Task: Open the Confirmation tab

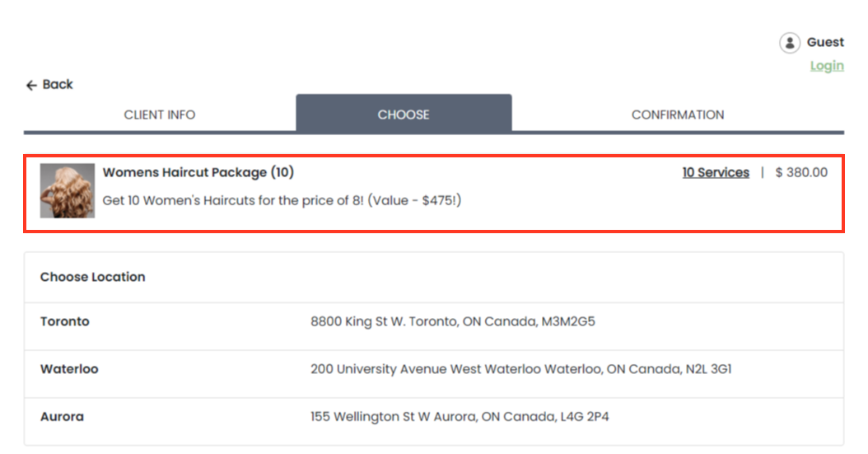Action: click(678, 115)
